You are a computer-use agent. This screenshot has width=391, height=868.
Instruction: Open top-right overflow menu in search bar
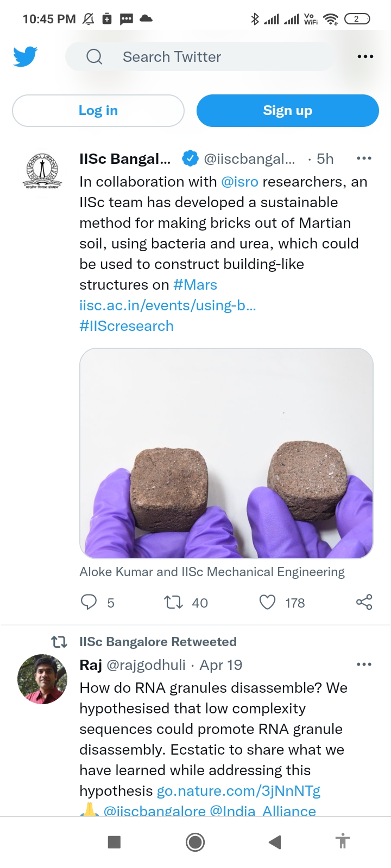click(x=365, y=56)
